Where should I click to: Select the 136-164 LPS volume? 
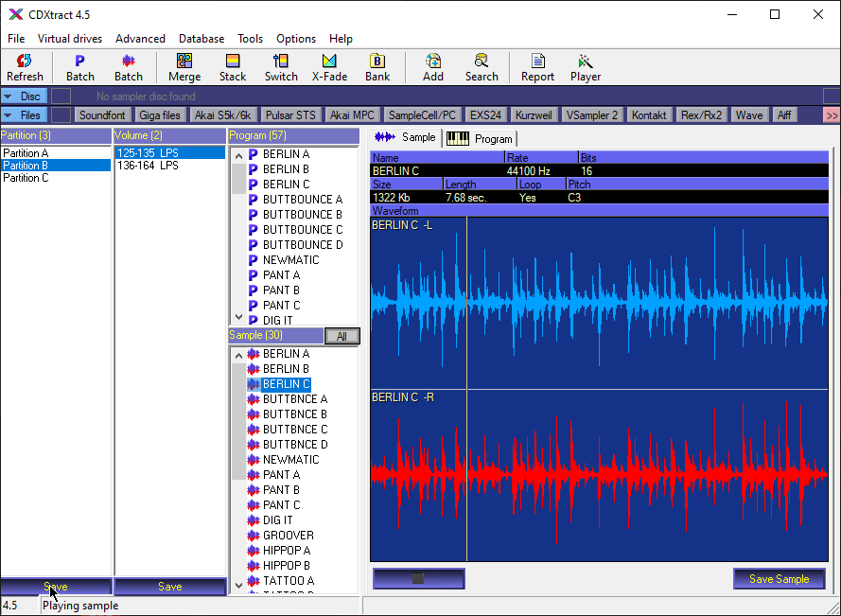[x=147, y=166]
